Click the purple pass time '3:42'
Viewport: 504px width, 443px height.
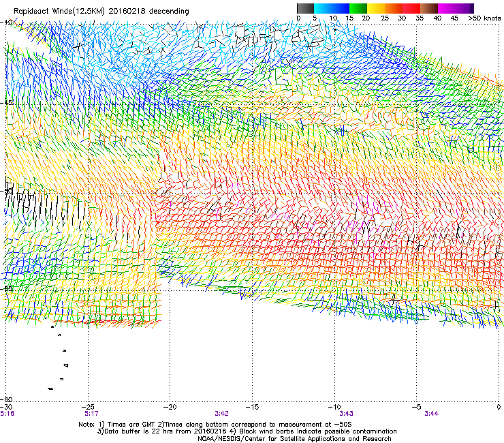[x=222, y=414]
